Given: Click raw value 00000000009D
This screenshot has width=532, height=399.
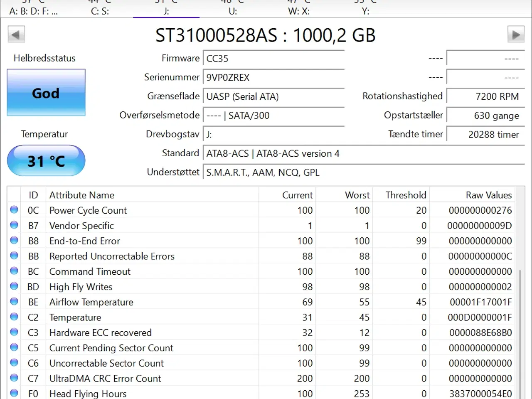Looking at the screenshot, I should pyautogui.click(x=480, y=226).
